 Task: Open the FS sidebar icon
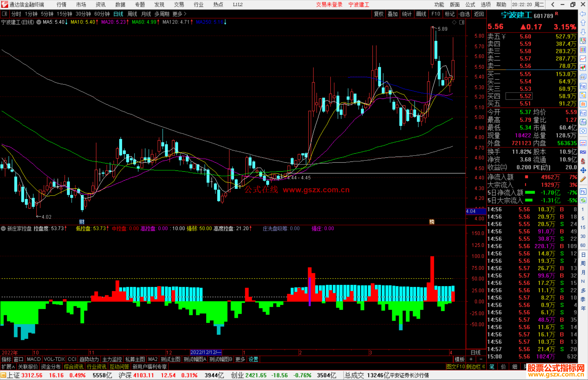coord(583,191)
